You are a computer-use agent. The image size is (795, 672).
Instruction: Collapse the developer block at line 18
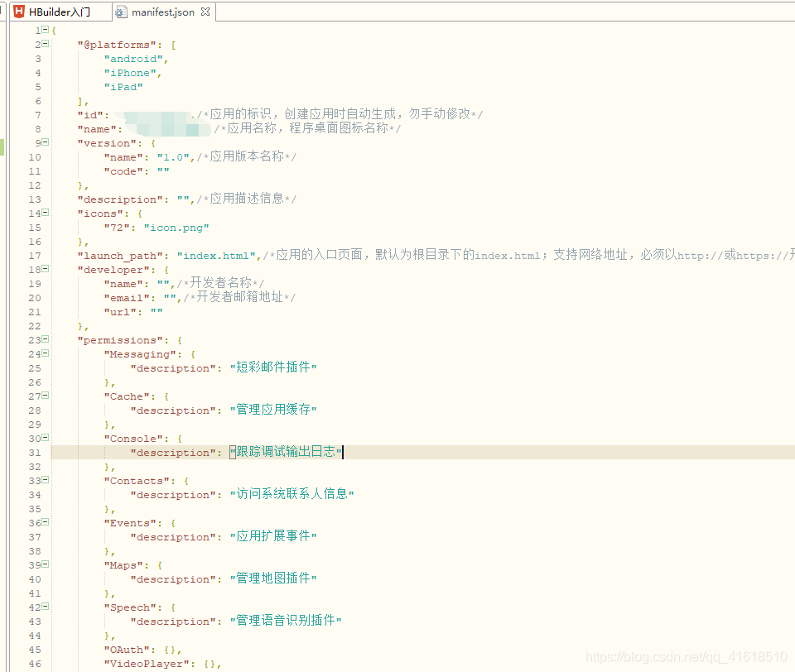pos(46,269)
